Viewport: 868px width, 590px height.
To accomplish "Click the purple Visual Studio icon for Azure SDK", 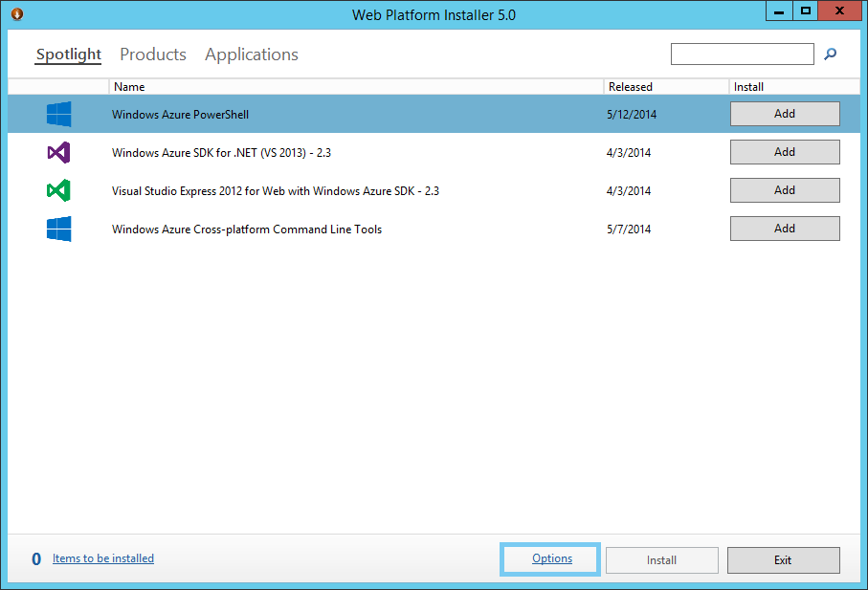I will [58, 153].
